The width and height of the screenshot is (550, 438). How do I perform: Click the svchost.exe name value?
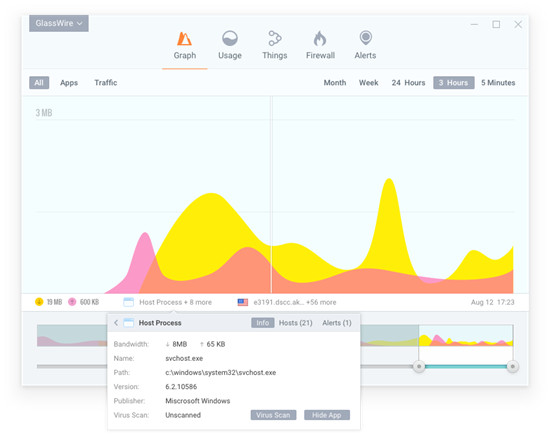(184, 358)
